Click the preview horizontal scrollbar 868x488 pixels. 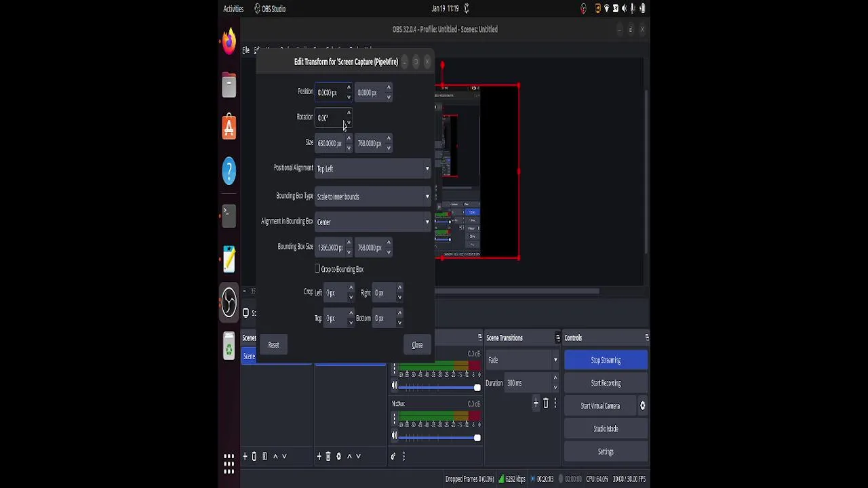(x=517, y=291)
